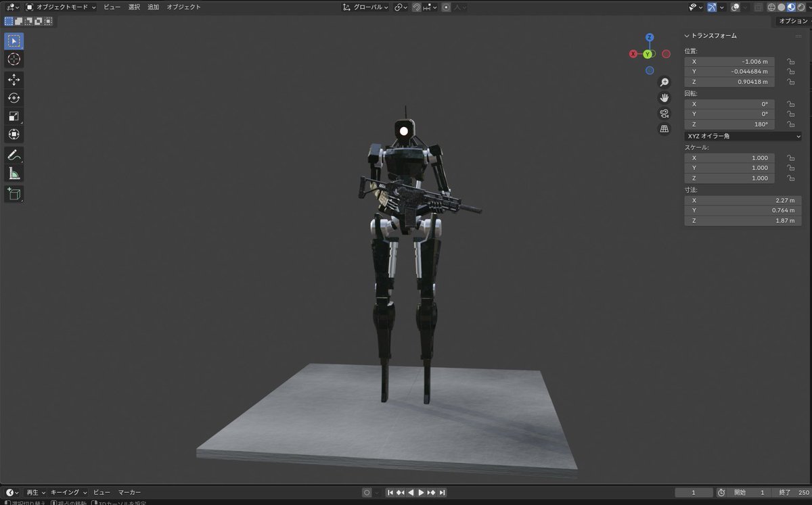Open the timeline ビュー menu
812x505 pixels.
(101, 492)
